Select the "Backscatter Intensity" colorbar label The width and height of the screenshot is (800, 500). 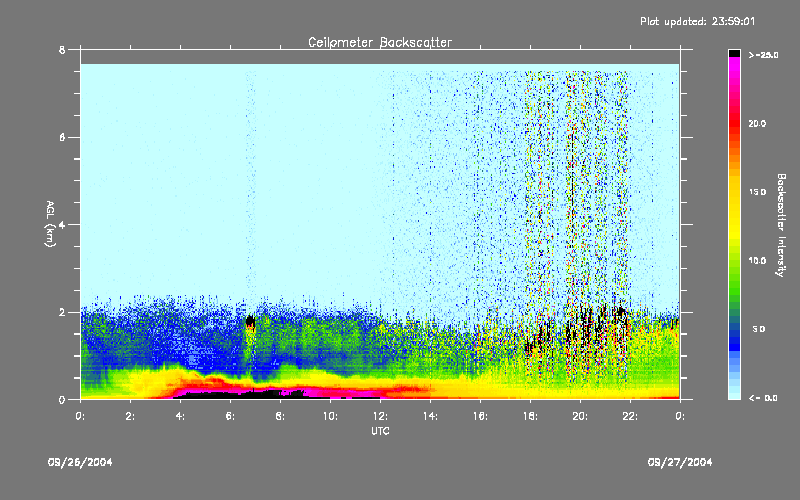tap(781, 225)
